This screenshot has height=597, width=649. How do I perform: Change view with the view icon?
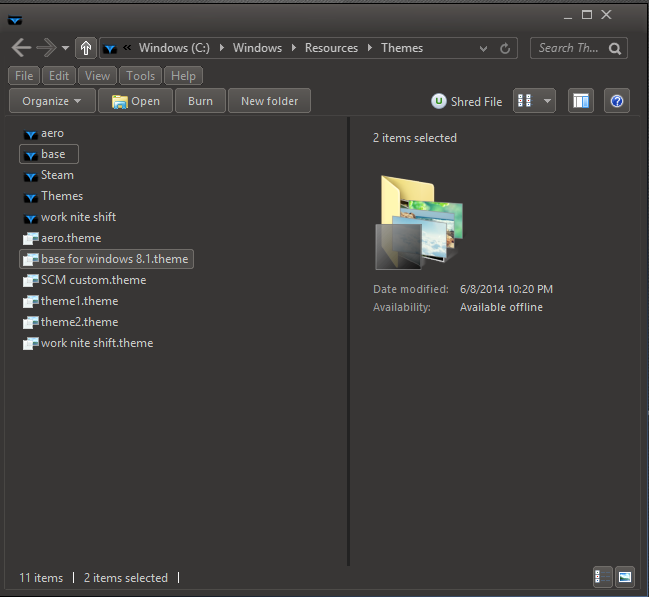coord(525,101)
